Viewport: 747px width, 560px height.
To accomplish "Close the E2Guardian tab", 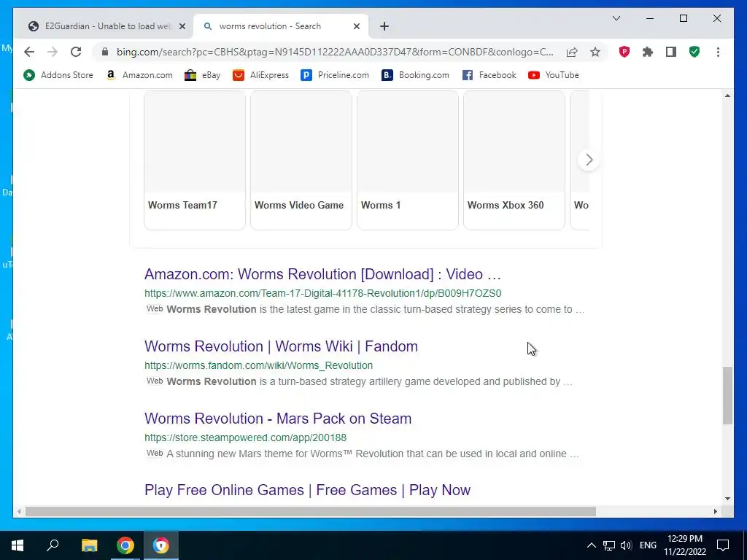I will 182,26.
